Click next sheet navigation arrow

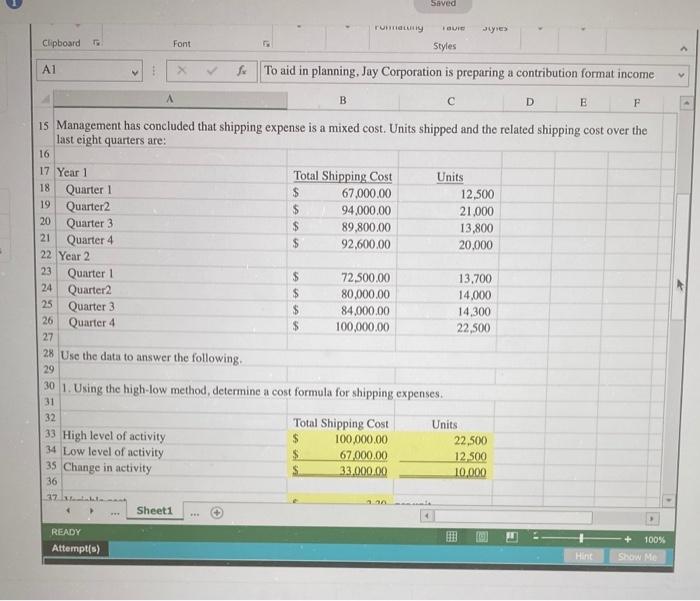[x=91, y=511]
